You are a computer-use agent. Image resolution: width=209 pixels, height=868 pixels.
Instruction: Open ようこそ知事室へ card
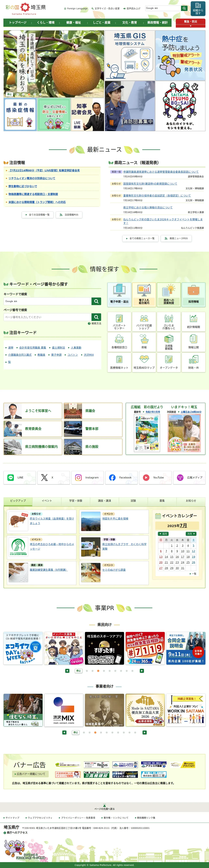click(33, 411)
